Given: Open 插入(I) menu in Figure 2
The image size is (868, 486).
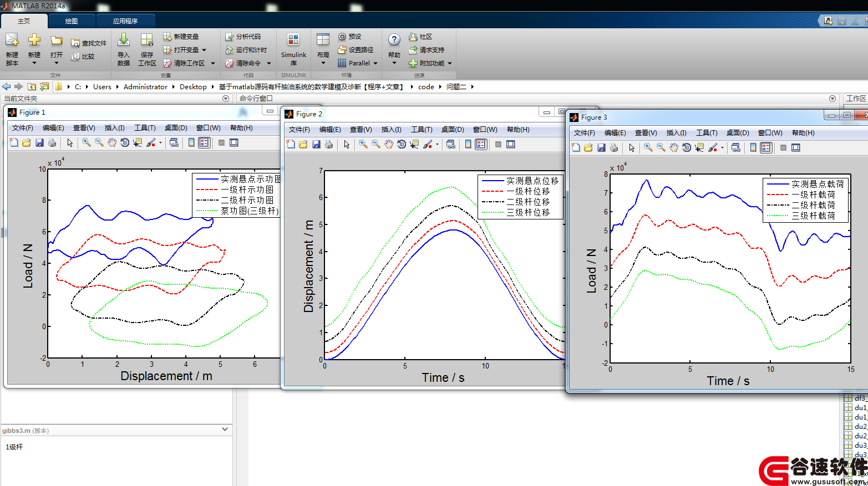Looking at the screenshot, I should (x=392, y=130).
